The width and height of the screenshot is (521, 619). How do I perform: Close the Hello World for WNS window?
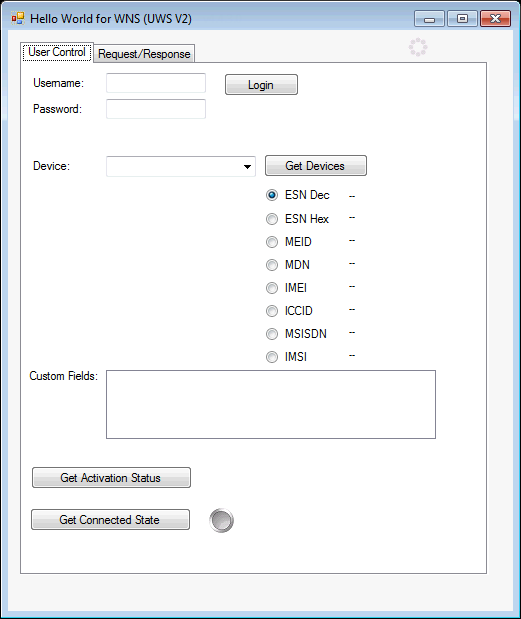(x=495, y=19)
